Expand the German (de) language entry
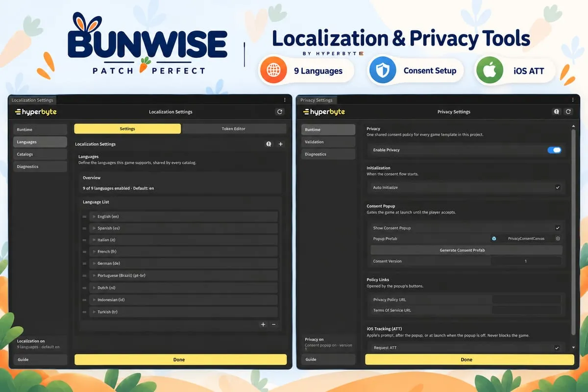This screenshot has width=588, height=392. 94,264
